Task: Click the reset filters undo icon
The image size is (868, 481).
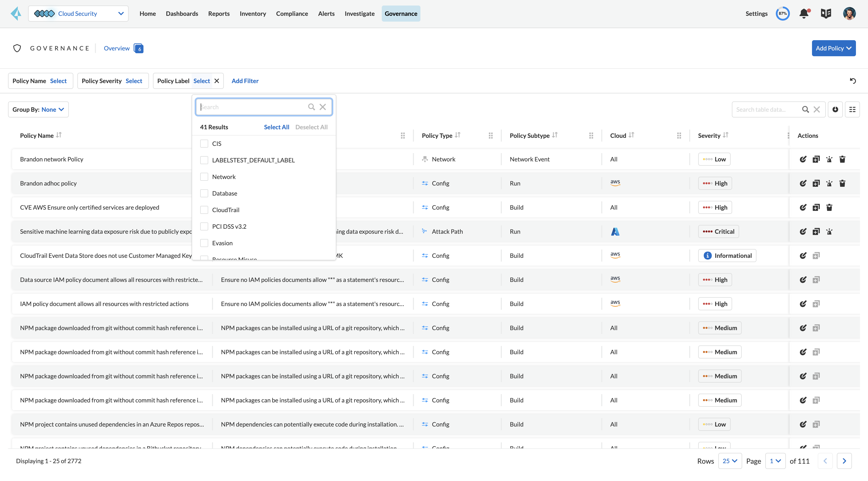Action: pos(852,81)
